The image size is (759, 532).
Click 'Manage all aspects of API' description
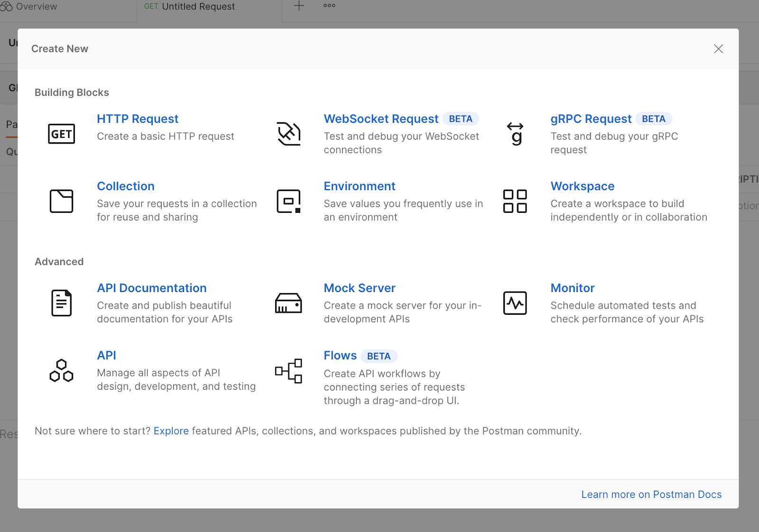(176, 380)
